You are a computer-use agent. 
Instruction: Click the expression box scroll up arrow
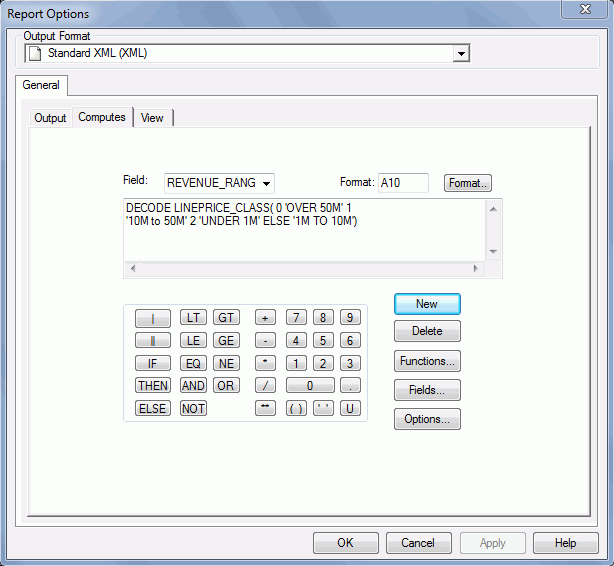493,209
